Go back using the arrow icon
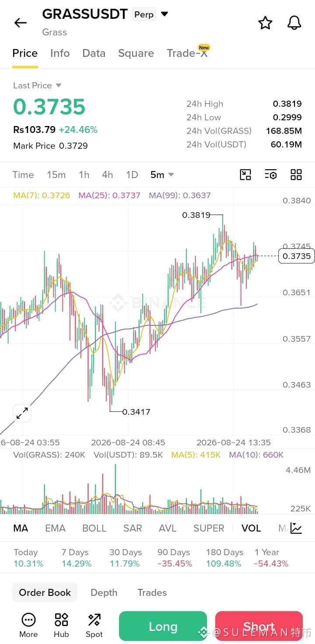Image resolution: width=315 pixels, height=644 pixels. click(x=21, y=23)
